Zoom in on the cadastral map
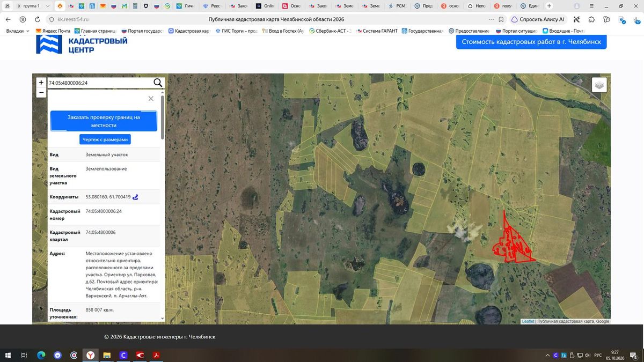Image resolution: width=644 pixels, height=362 pixels. click(x=41, y=83)
